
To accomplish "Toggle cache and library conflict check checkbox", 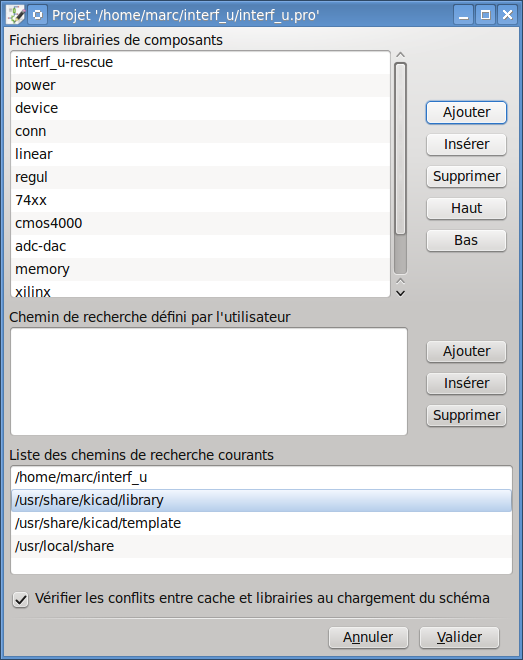I will tap(20, 599).
